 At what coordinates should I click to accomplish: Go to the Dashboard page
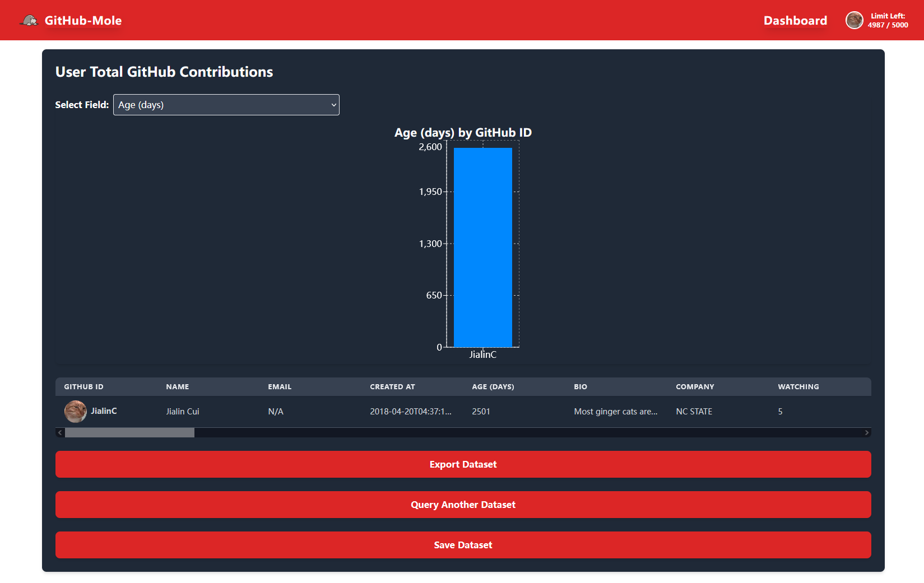[795, 21]
